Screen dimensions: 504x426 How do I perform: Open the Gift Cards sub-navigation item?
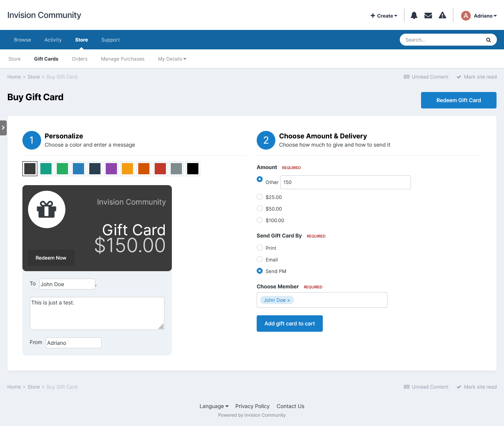click(x=46, y=59)
